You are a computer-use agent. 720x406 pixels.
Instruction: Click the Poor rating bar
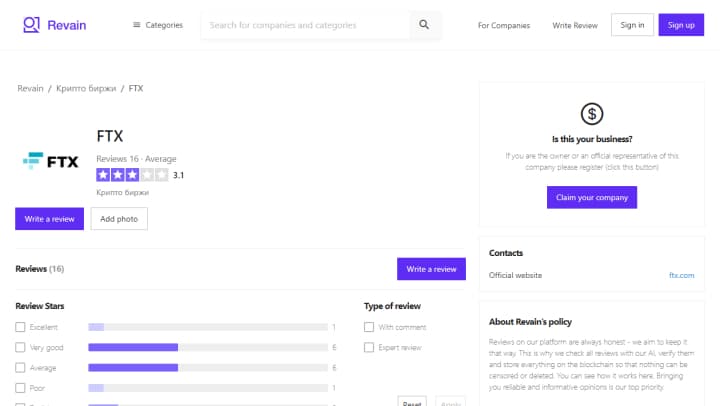click(x=208, y=388)
